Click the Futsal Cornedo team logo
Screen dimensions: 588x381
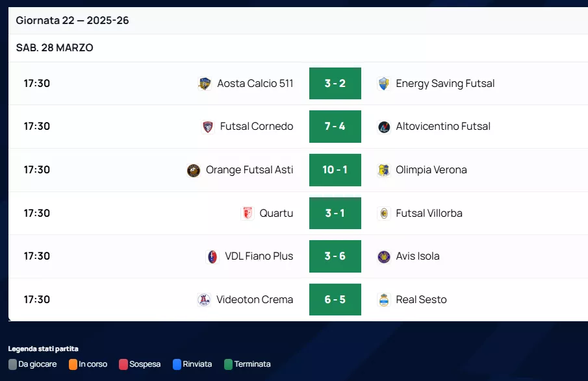[208, 127]
